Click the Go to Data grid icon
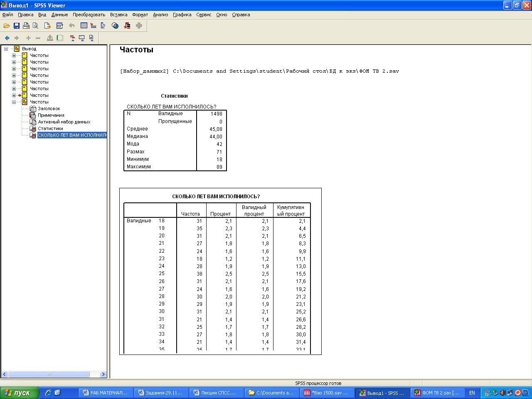The height and width of the screenshot is (399, 532). pyautogui.click(x=84, y=26)
